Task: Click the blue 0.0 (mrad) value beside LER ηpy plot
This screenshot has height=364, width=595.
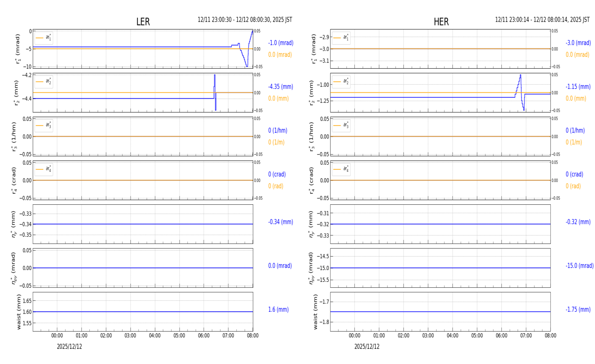Action: pyautogui.click(x=280, y=266)
